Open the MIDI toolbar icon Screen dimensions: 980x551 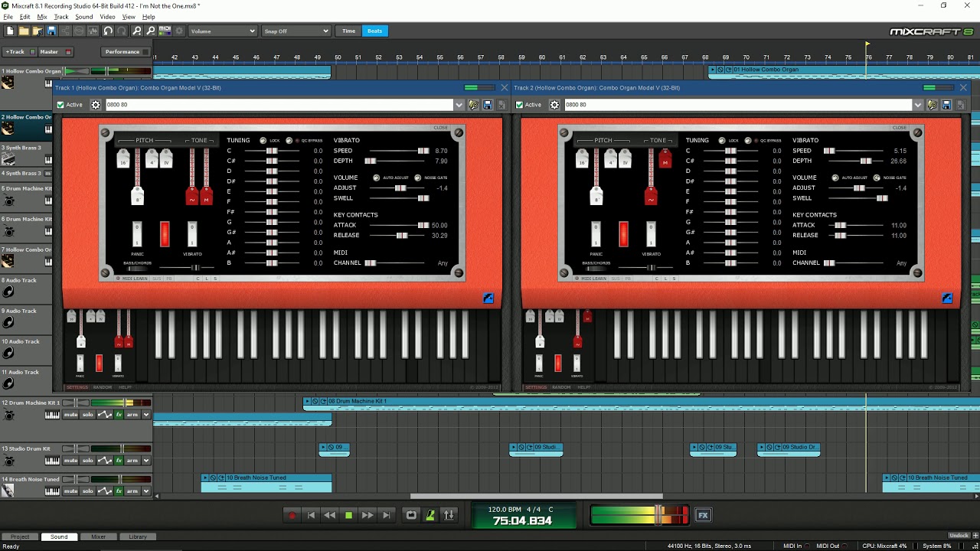click(165, 31)
